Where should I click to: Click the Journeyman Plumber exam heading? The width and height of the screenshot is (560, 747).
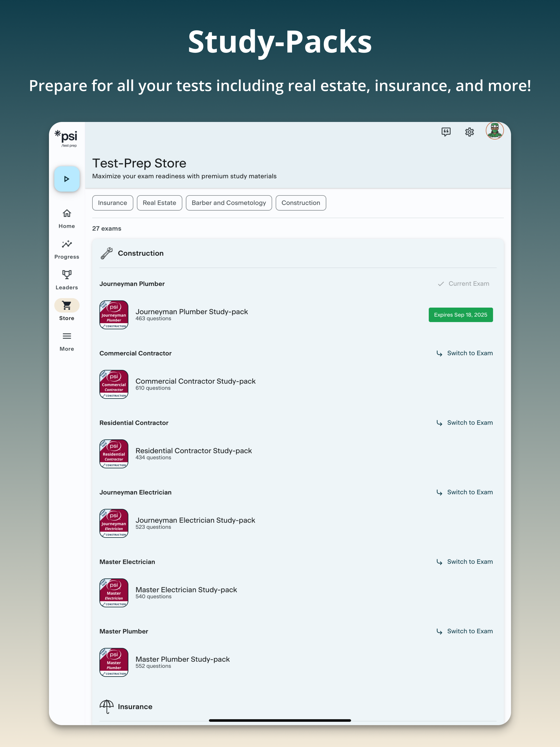pos(132,284)
